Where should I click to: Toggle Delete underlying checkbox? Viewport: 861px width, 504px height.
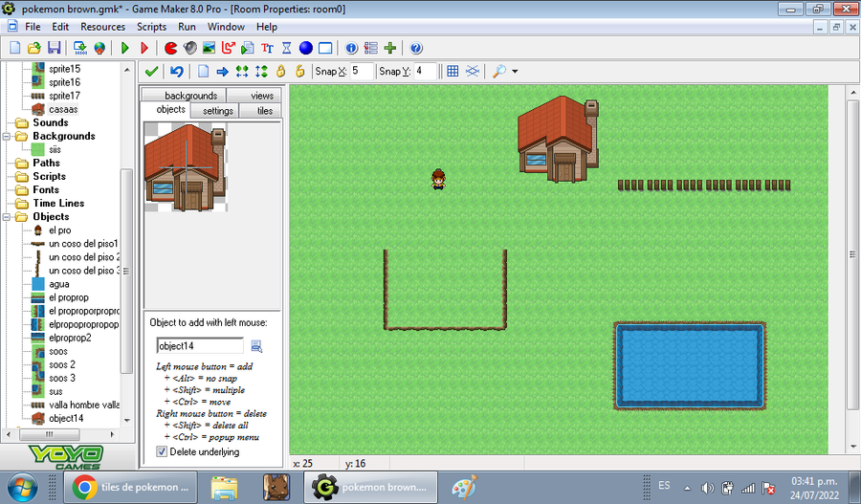(x=162, y=451)
